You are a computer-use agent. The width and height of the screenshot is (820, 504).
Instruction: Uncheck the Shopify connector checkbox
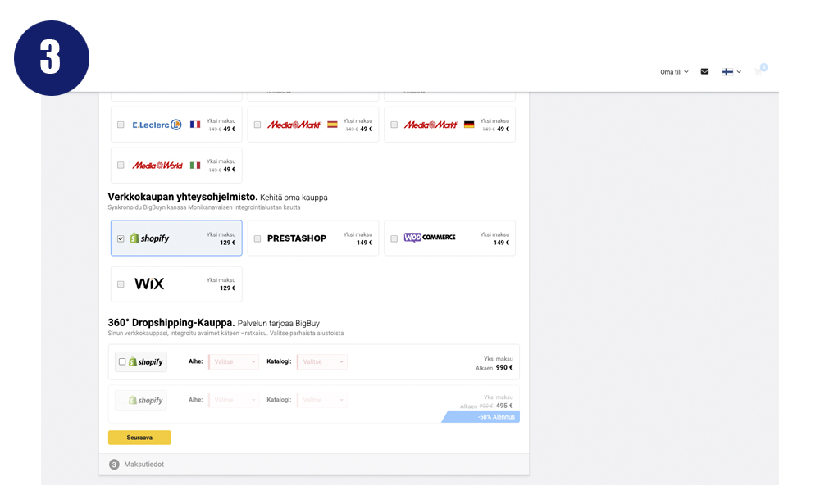click(x=121, y=238)
